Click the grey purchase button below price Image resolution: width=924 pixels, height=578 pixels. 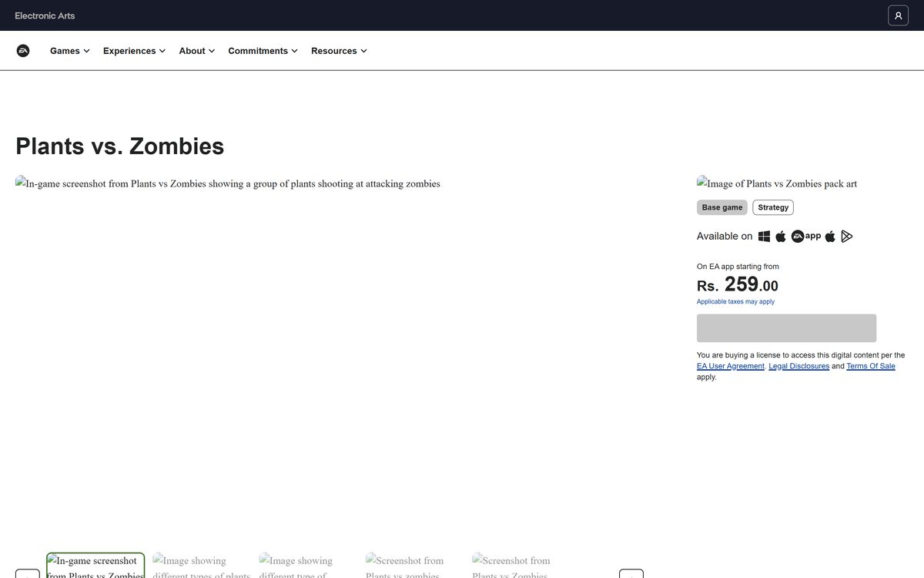point(786,328)
